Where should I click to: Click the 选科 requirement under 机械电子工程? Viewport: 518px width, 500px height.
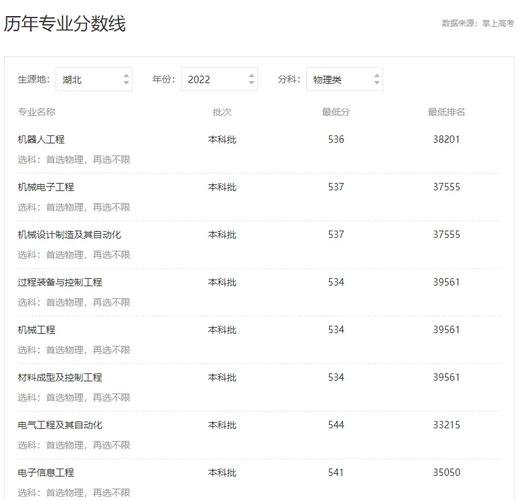point(74,207)
